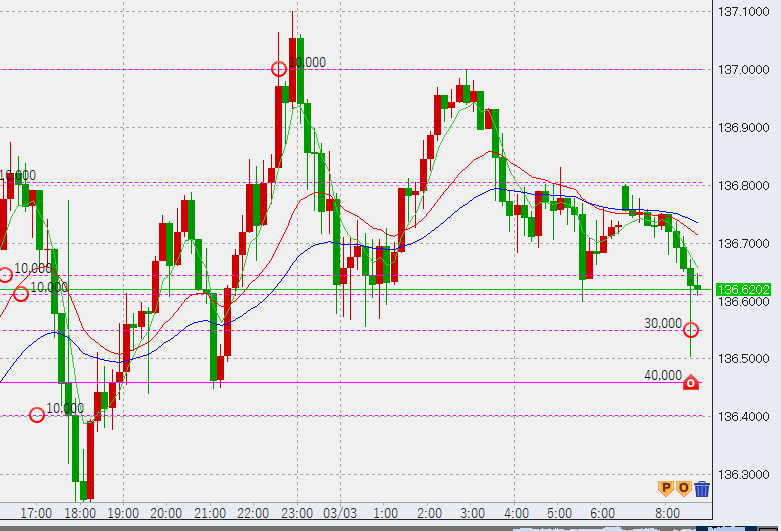Click the 03/03 date label on time axis
The width and height of the screenshot is (781, 531).
click(340, 513)
